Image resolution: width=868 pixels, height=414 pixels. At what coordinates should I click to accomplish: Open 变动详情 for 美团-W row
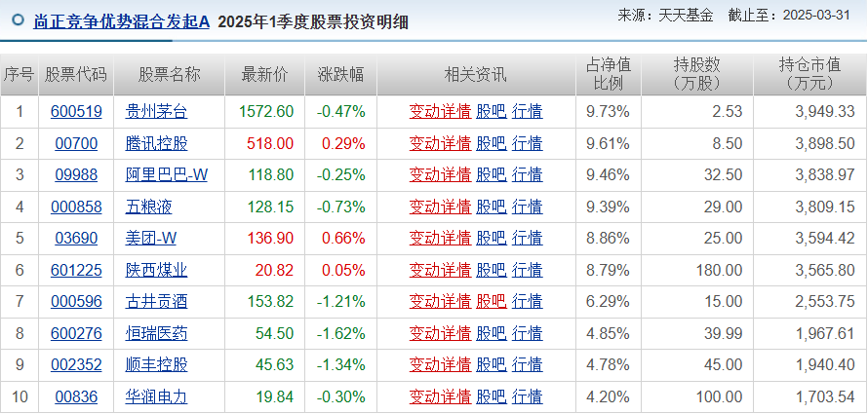point(440,239)
